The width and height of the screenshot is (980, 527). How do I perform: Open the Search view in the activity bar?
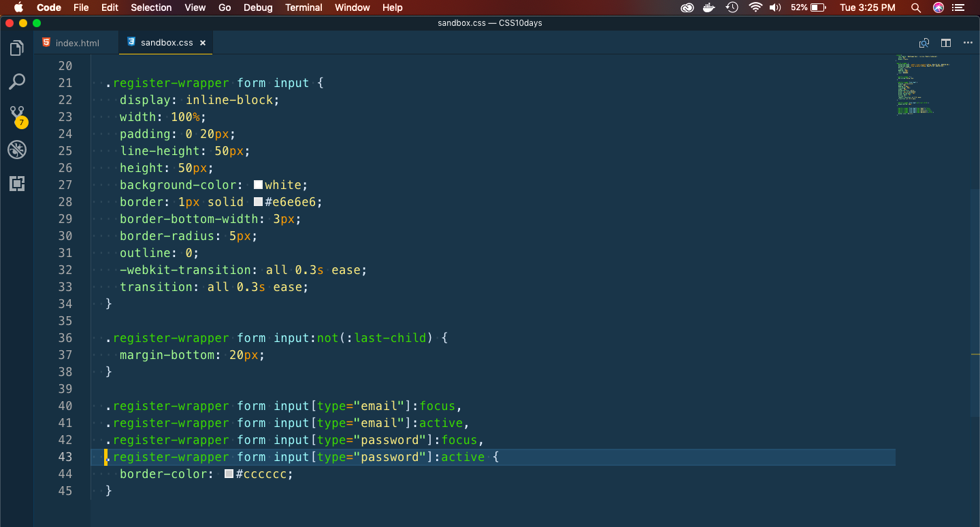tap(17, 82)
